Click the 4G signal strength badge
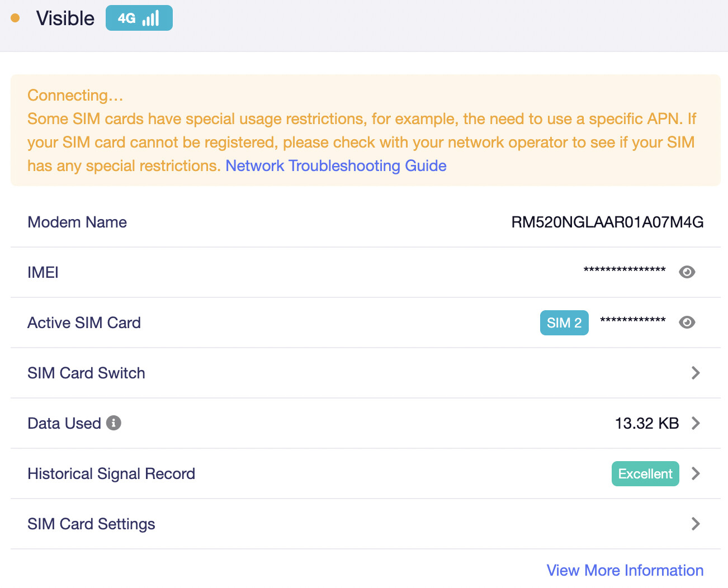The height and width of the screenshot is (588, 728). tap(139, 18)
